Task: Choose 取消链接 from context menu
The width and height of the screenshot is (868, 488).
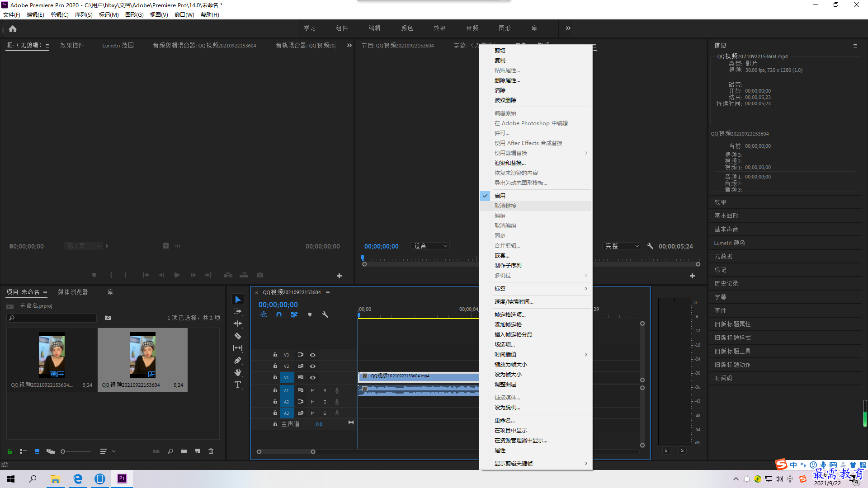Action: coord(536,206)
